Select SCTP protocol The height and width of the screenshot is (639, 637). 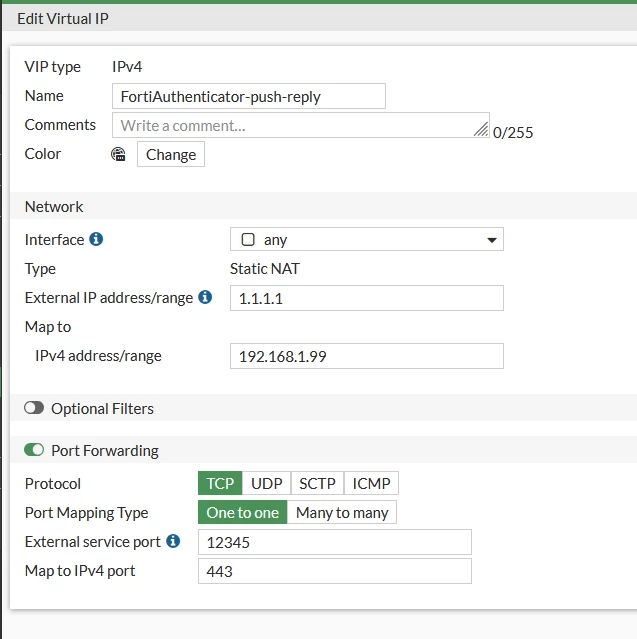coord(317,483)
